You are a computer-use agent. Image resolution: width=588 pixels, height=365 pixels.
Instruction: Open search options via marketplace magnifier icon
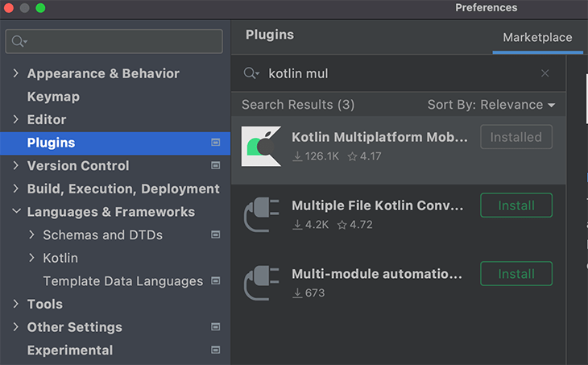coord(251,73)
